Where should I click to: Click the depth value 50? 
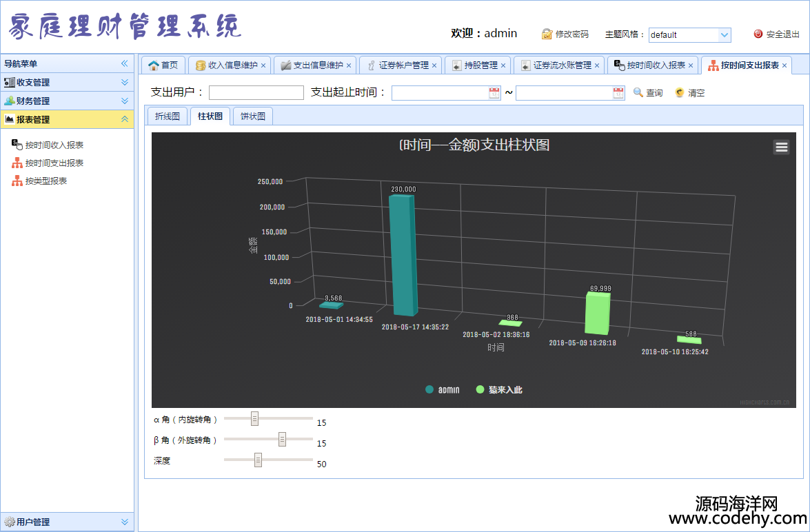coord(322,464)
